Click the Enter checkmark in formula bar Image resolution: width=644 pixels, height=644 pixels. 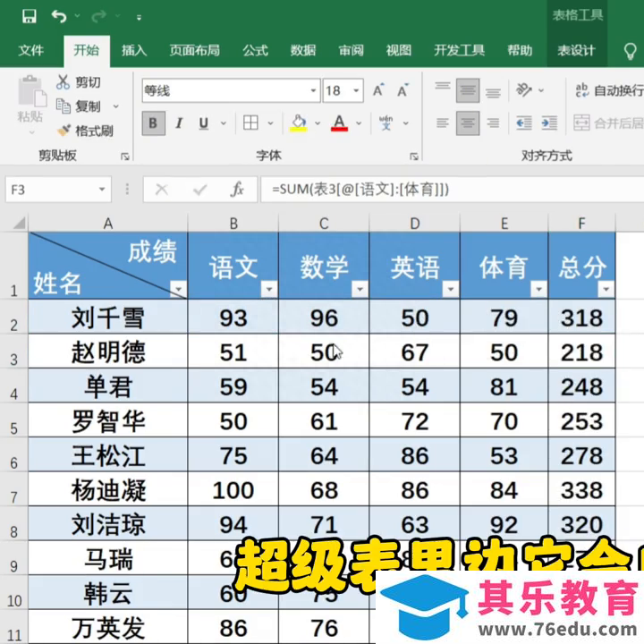[199, 190]
